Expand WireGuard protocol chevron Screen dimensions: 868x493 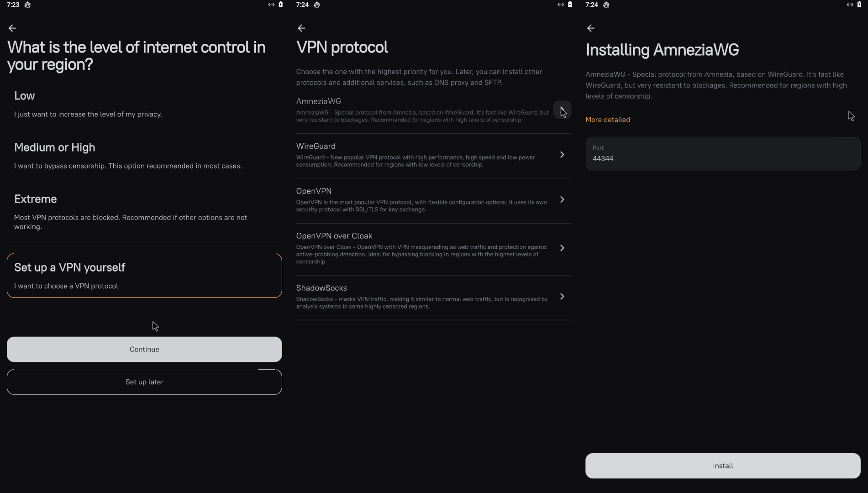562,155
